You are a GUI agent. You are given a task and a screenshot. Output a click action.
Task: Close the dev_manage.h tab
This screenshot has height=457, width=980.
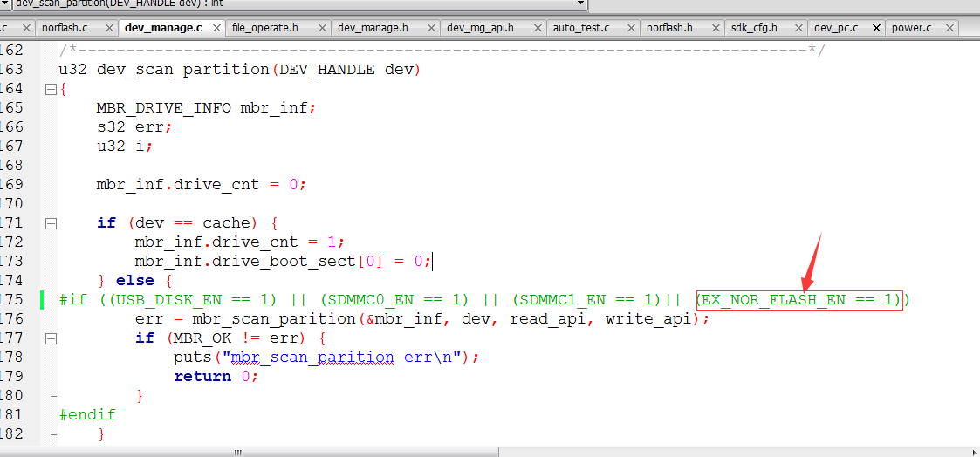point(432,28)
